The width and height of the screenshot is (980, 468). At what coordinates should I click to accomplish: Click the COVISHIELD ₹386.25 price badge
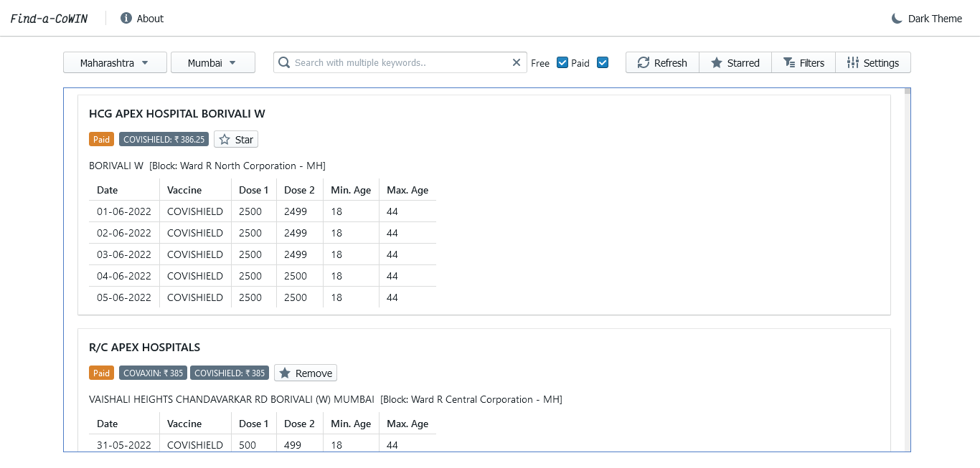(164, 139)
